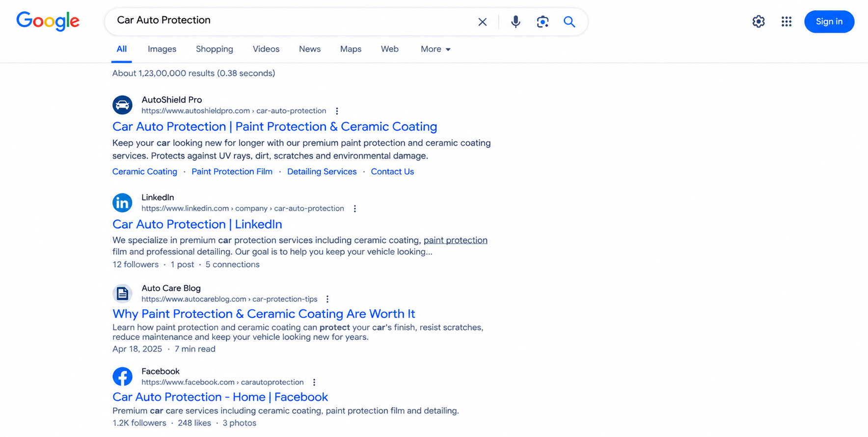Click the Auto Care Blog document favicon
Image resolution: width=868 pixels, height=437 pixels.
point(122,294)
